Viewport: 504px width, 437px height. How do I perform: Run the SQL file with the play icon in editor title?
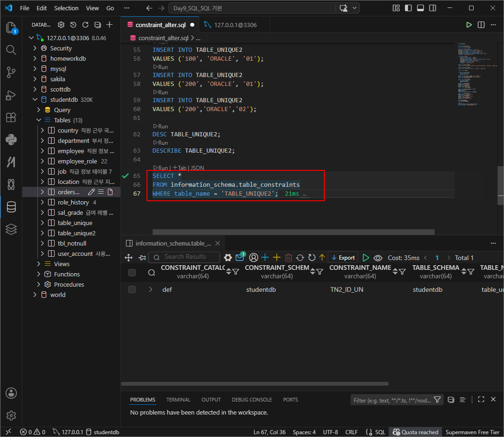pos(469,25)
